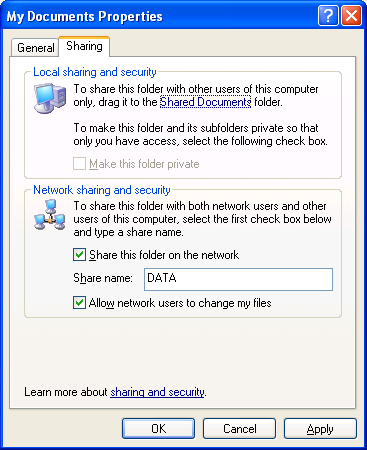Click the Network sharing and security heading

[x=102, y=190]
